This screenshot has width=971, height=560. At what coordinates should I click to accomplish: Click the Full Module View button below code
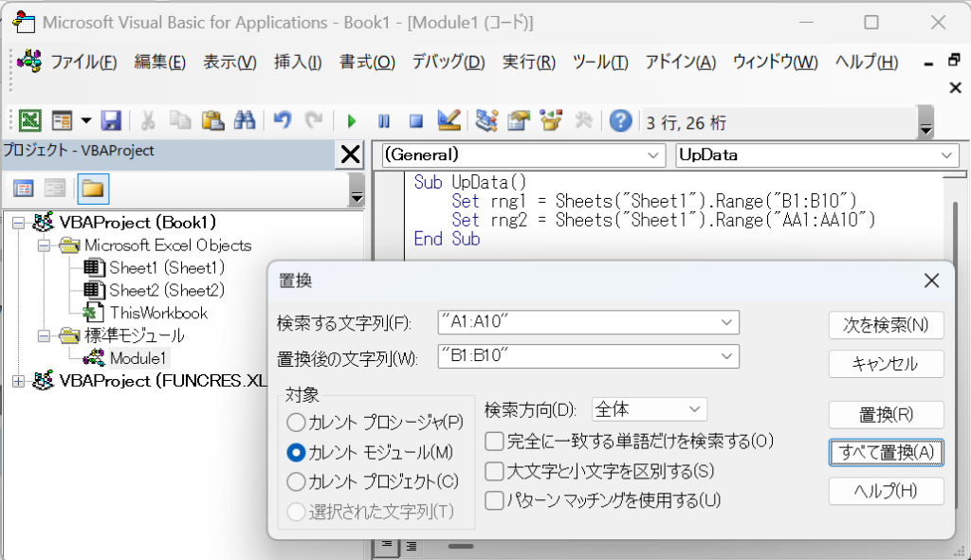click(412, 547)
